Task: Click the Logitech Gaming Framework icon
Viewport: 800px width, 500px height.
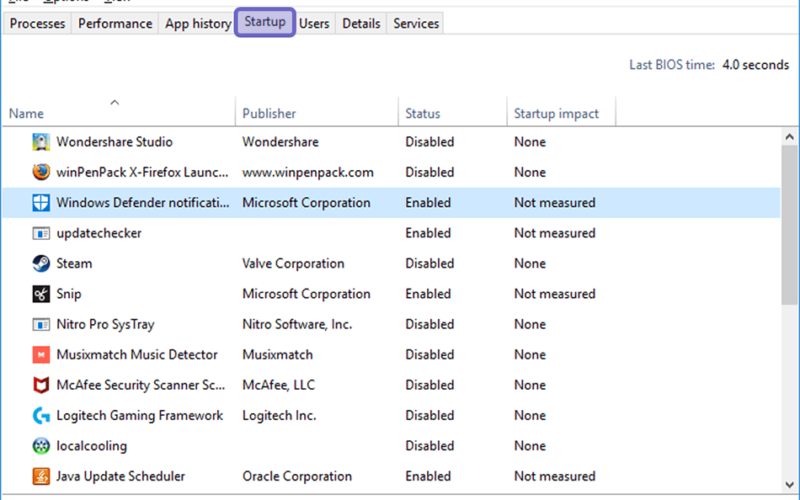Action: pos(41,415)
